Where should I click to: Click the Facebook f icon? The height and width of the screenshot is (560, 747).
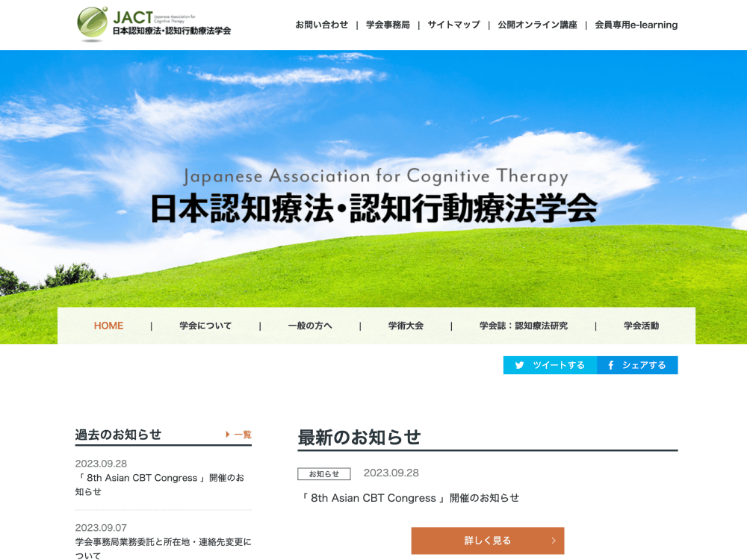[610, 365]
